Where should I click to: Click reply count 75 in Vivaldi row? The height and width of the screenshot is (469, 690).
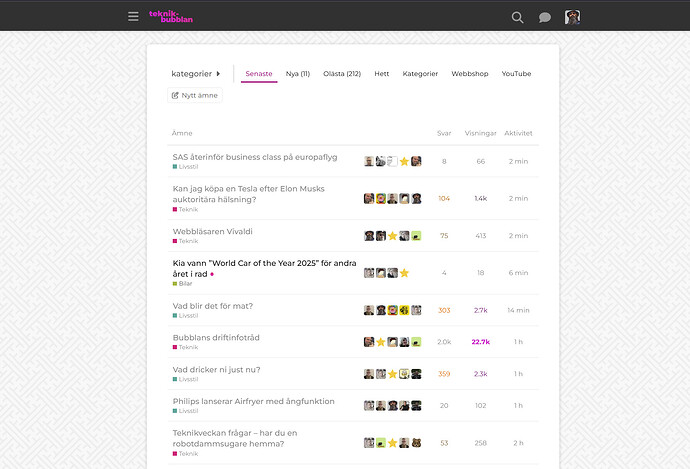[444, 236]
